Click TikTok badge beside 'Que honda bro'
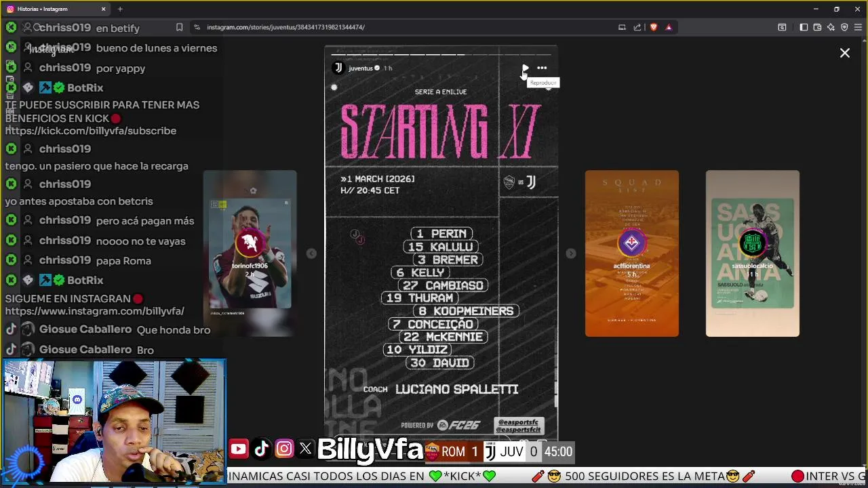The height and width of the screenshot is (488, 868). (x=11, y=329)
